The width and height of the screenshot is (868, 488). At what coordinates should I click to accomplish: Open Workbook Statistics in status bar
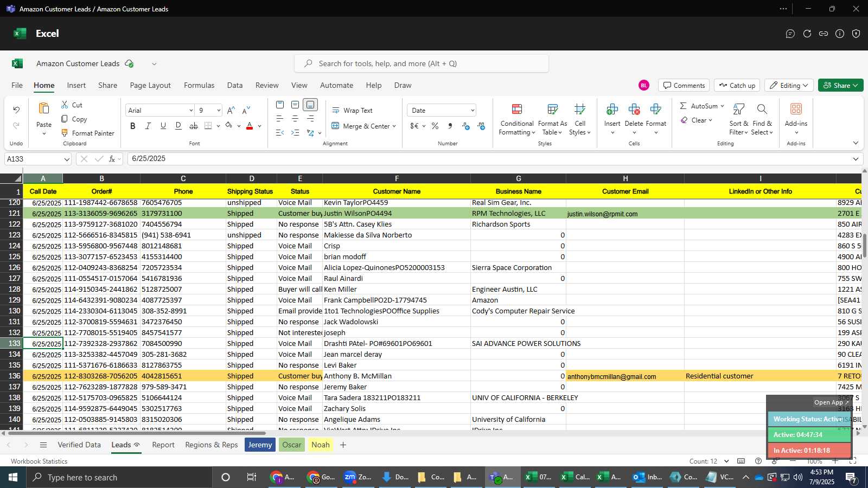pos(39,461)
